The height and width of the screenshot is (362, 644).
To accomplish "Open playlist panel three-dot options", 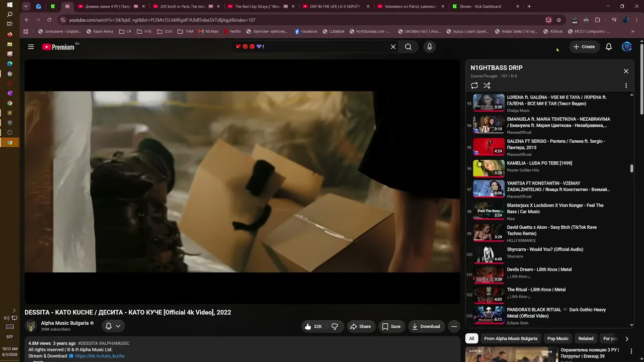I will pos(626,85).
